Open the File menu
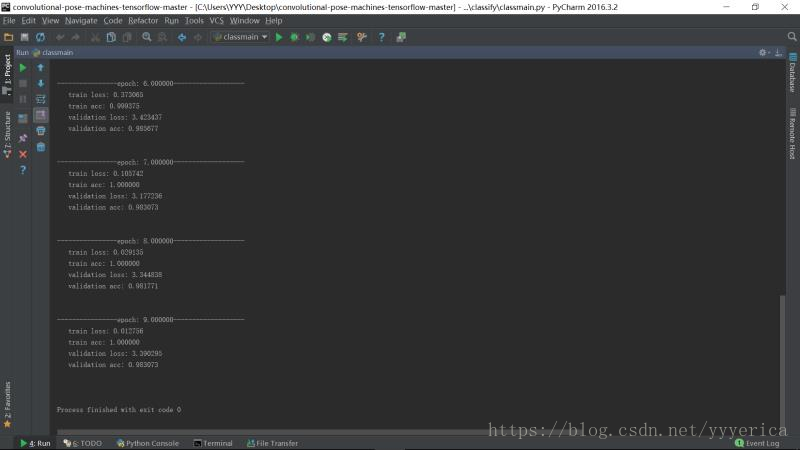The image size is (800, 450). [x=9, y=21]
